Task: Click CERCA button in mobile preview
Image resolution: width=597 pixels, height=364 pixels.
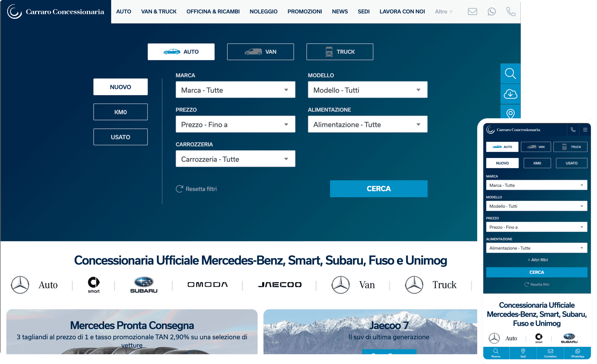Action: point(537,272)
